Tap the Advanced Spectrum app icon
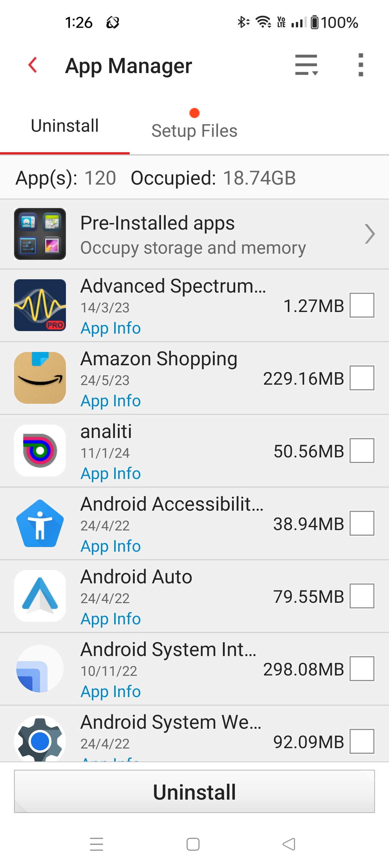Viewport: 389px width, 868px height. (x=40, y=305)
